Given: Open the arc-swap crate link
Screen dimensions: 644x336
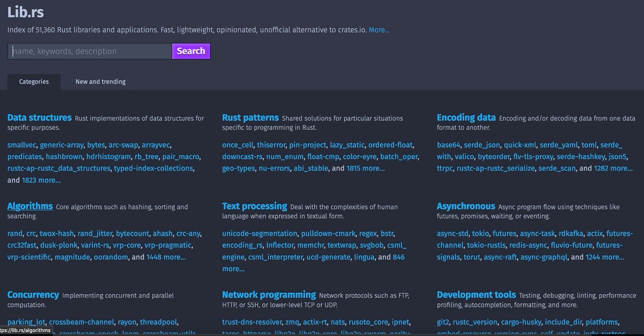Looking at the screenshot, I should point(123,145).
